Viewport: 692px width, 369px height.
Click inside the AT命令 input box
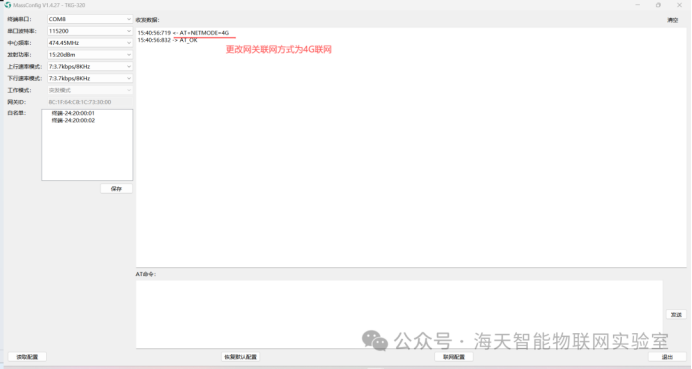(399, 314)
